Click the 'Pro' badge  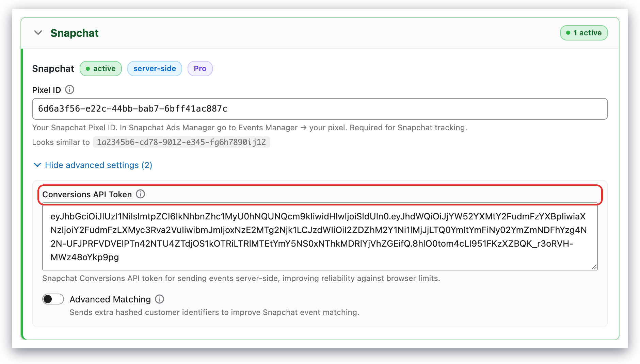point(200,68)
